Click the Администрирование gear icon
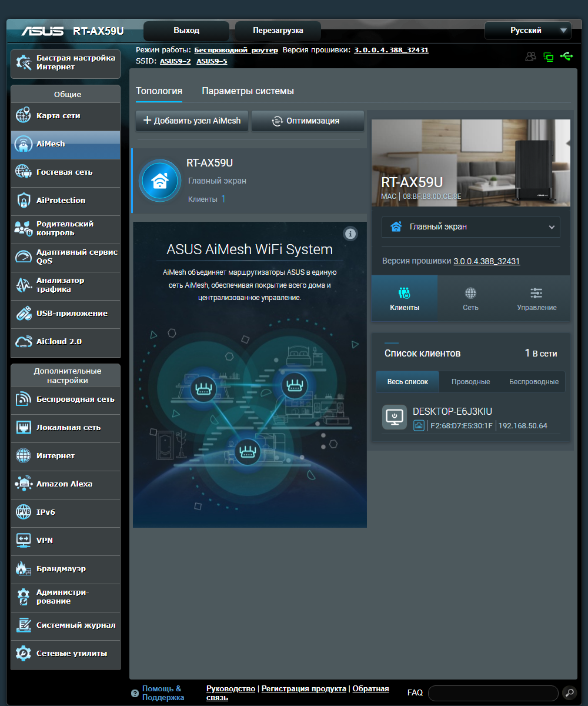 click(x=24, y=597)
